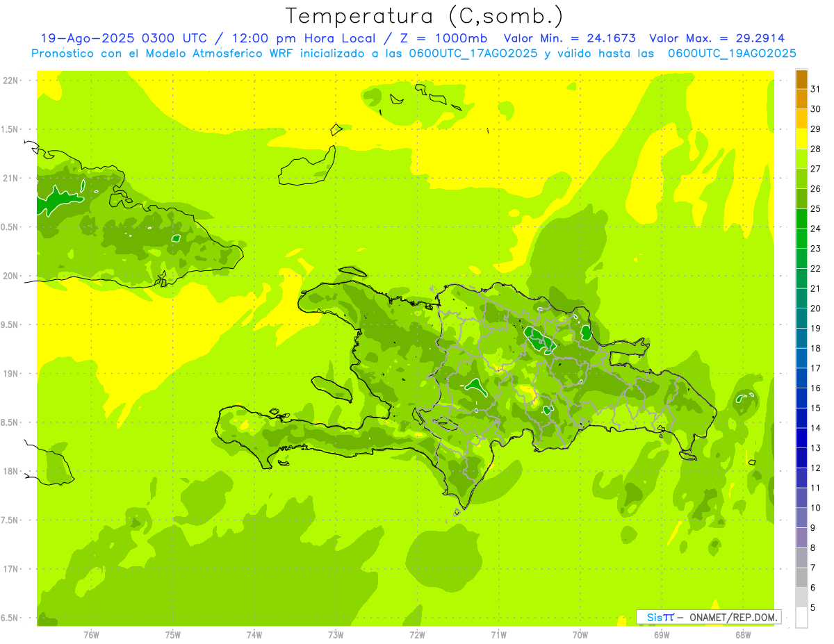Click the initialization time "0600UTC_17AGO2025"
This screenshot has height=644, width=834.
(x=473, y=53)
